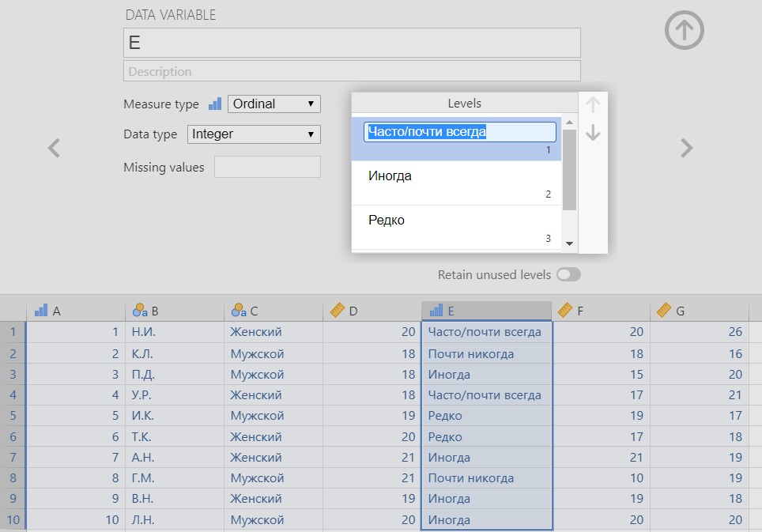Click the Missing values field
Screen dimensions: 762x532
click(x=267, y=167)
